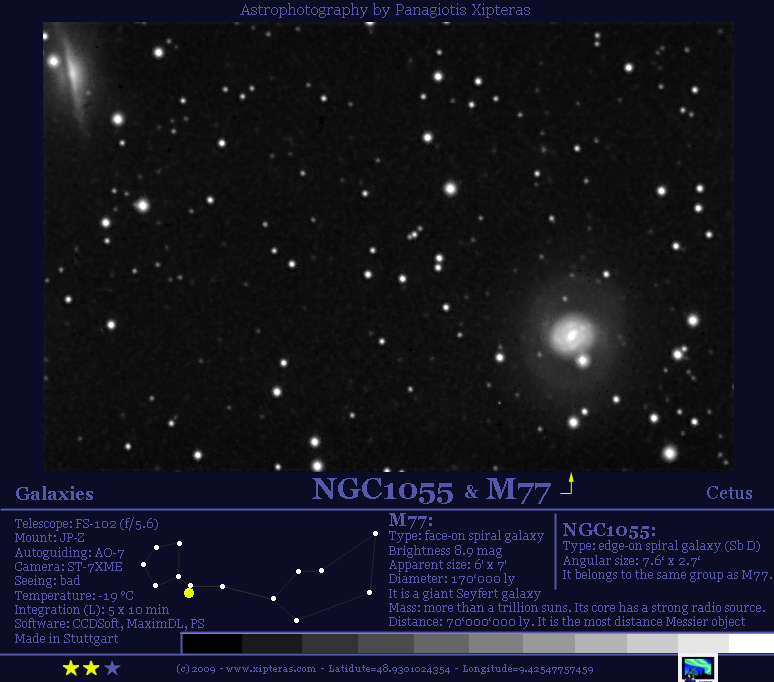
Task: Click the black swatch in grayscale bar
Action: tap(212, 644)
